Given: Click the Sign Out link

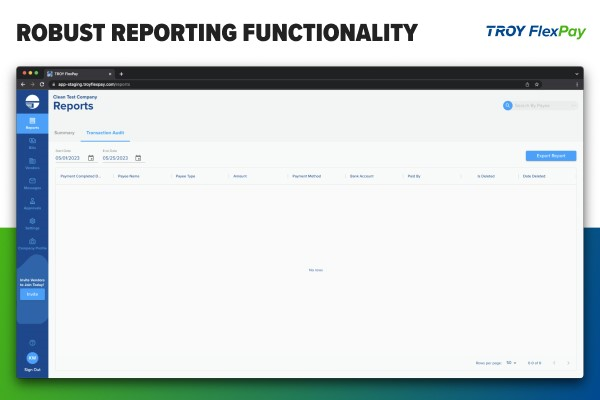Looking at the screenshot, I should (x=32, y=370).
